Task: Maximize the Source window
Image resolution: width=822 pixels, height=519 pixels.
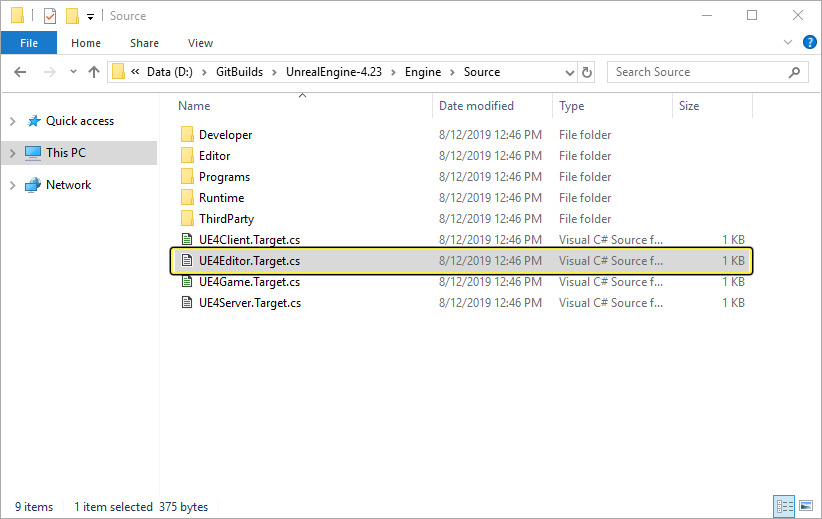Action: (x=752, y=15)
